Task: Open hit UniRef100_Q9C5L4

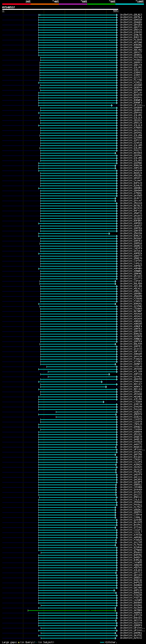Action: [131, 17]
